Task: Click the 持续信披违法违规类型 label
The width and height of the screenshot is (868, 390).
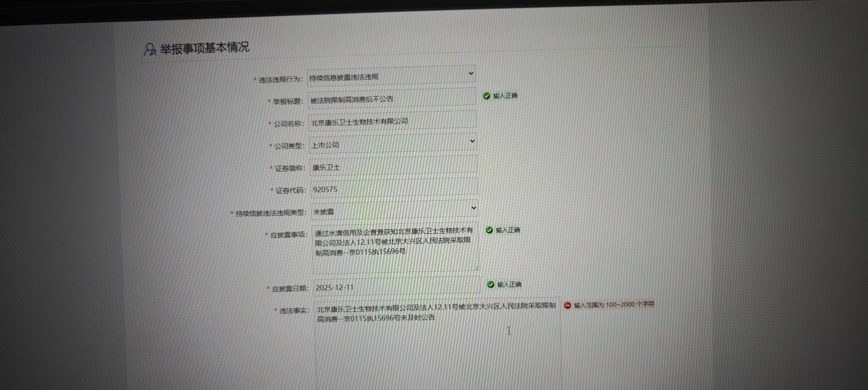Action: point(271,213)
